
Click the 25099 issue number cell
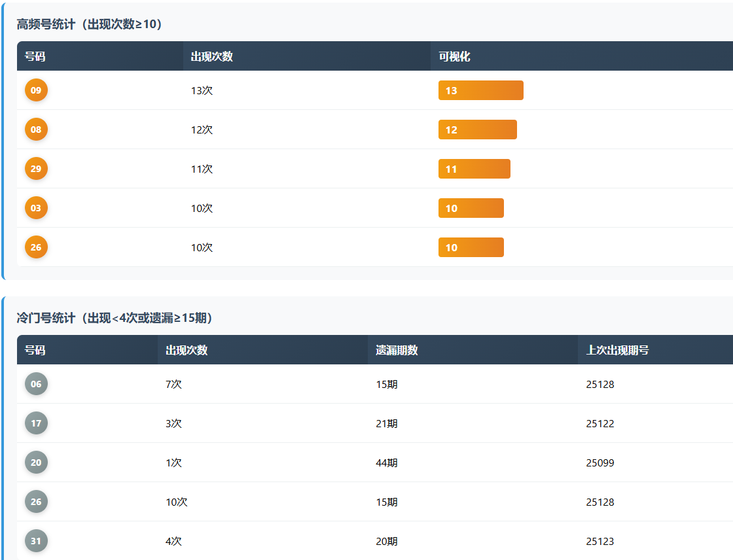coord(600,463)
